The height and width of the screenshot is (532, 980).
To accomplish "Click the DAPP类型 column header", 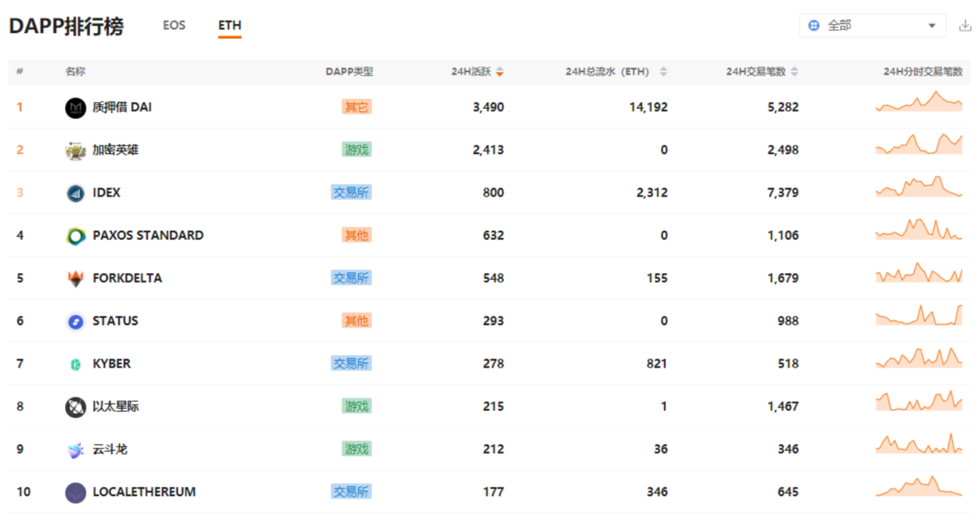I will click(349, 72).
